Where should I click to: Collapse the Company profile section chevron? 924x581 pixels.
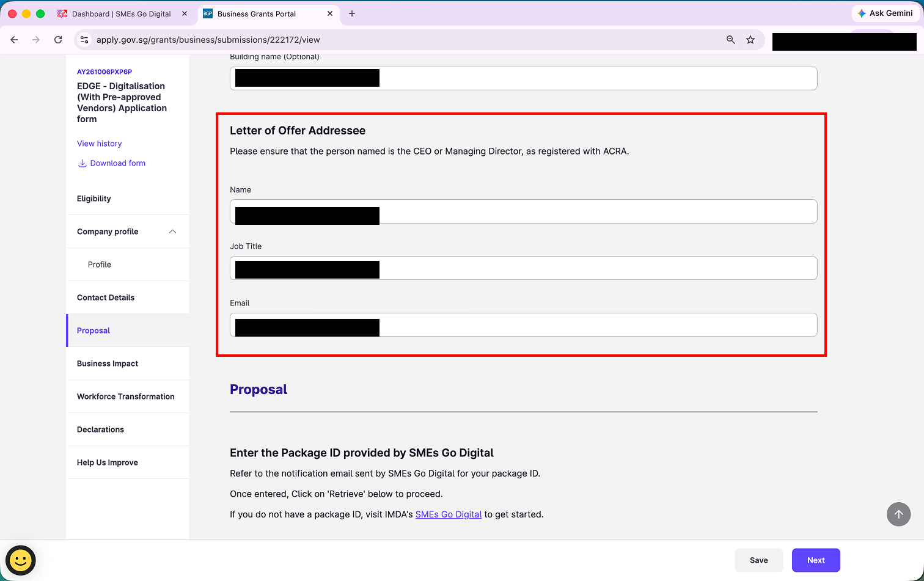(172, 232)
